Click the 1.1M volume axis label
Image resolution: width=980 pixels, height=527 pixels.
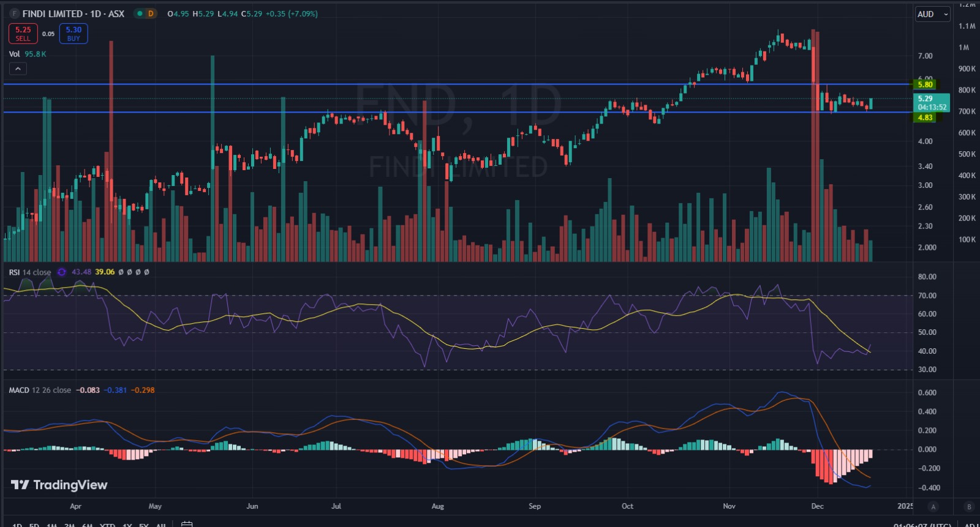[967, 26]
